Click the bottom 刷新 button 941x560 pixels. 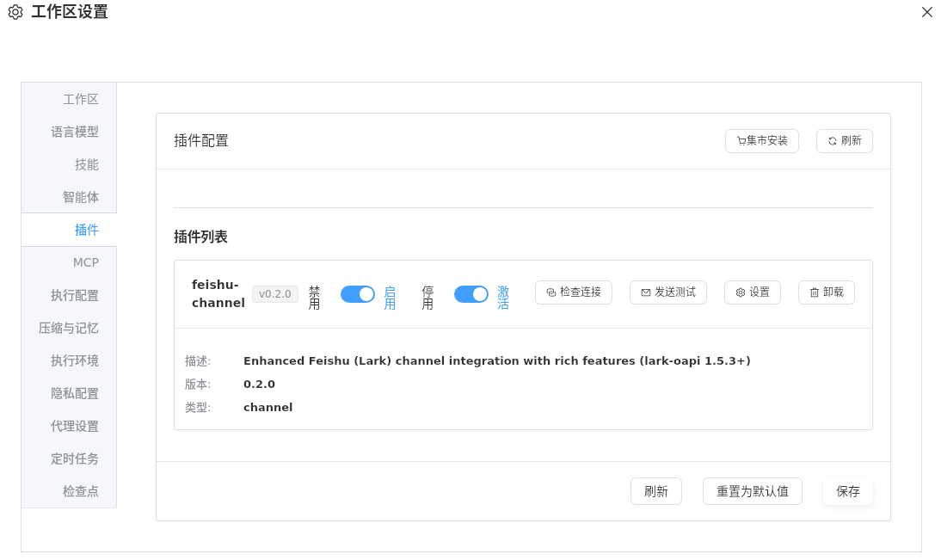(x=655, y=491)
